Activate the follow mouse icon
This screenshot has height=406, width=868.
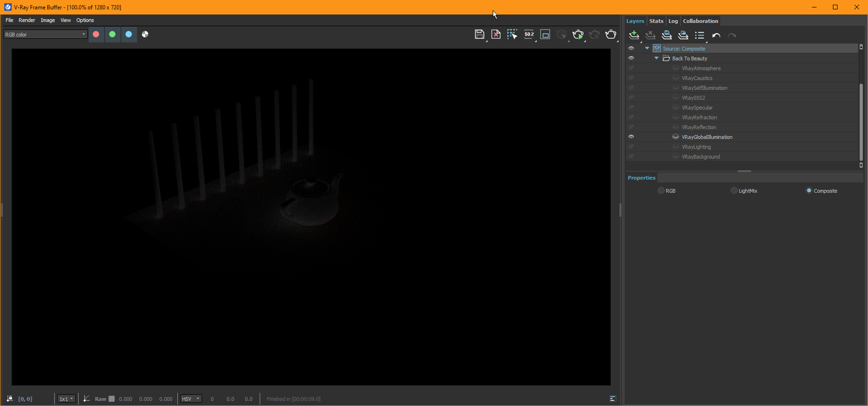click(512, 34)
